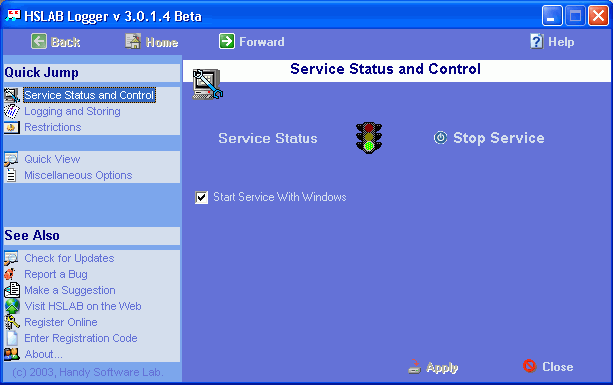Viewport: 613px width, 385px height.
Task: Choose Enter Registration Code link
Action: (81, 338)
